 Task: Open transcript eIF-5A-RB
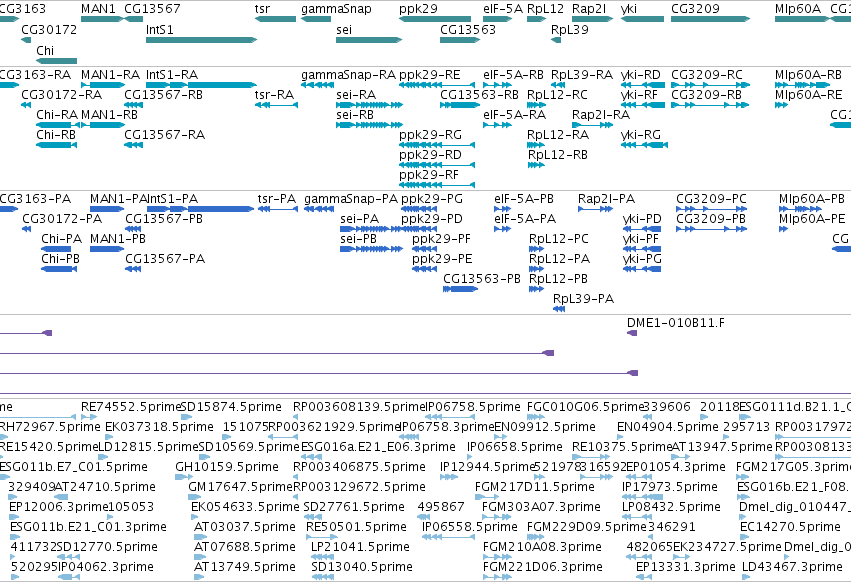point(513,74)
